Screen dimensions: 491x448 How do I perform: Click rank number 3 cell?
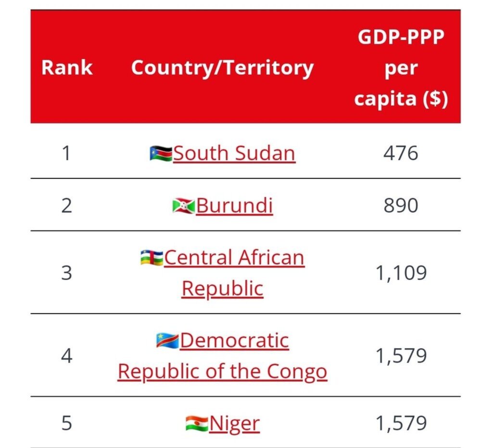(x=66, y=273)
